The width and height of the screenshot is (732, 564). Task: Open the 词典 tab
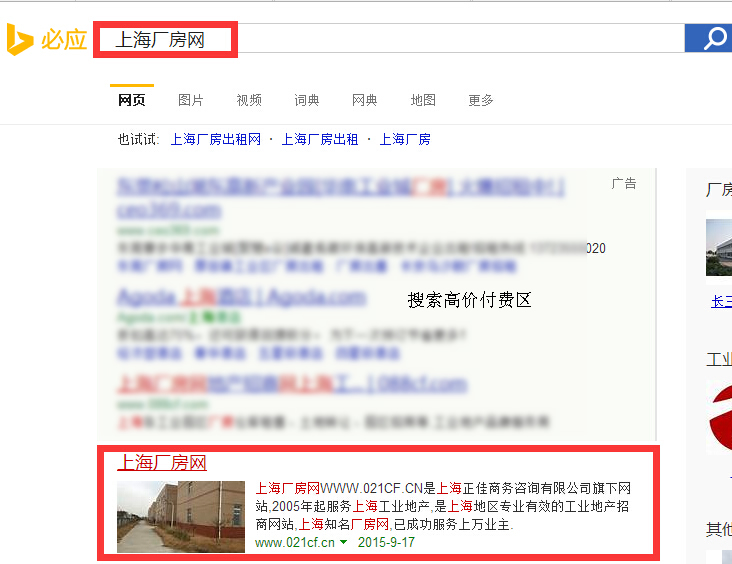point(307,100)
